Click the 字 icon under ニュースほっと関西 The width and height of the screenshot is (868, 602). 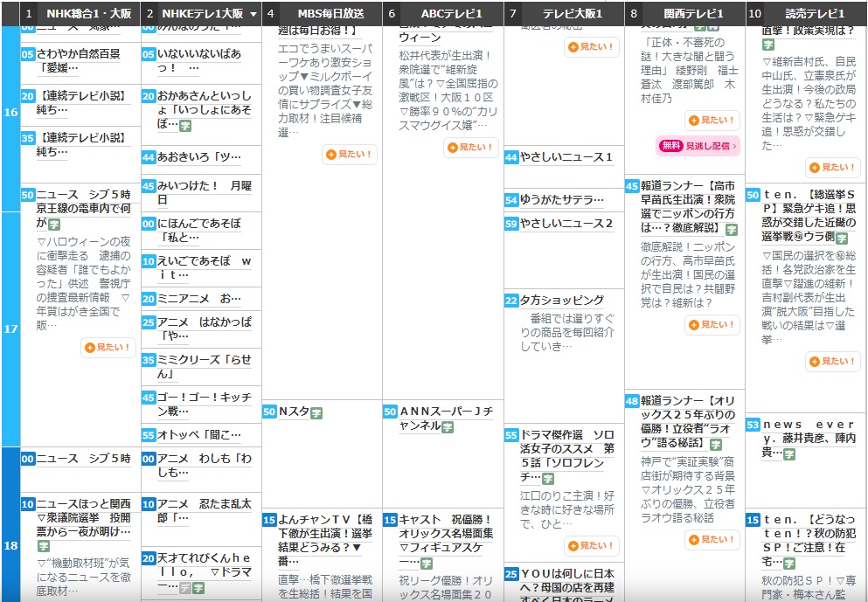(43, 546)
